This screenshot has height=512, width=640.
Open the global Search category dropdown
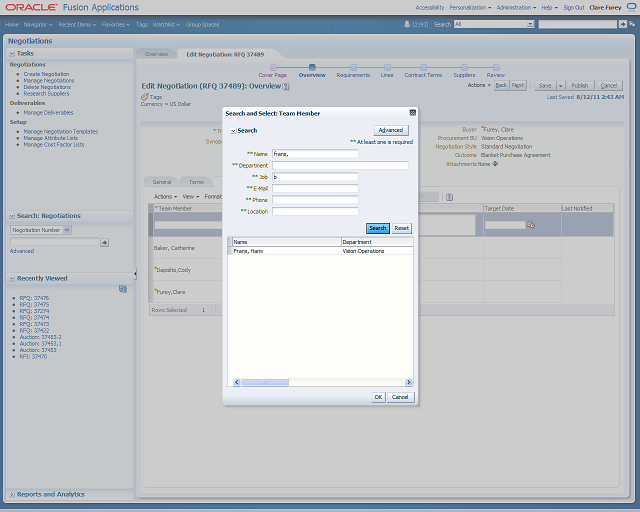[x=530, y=24]
